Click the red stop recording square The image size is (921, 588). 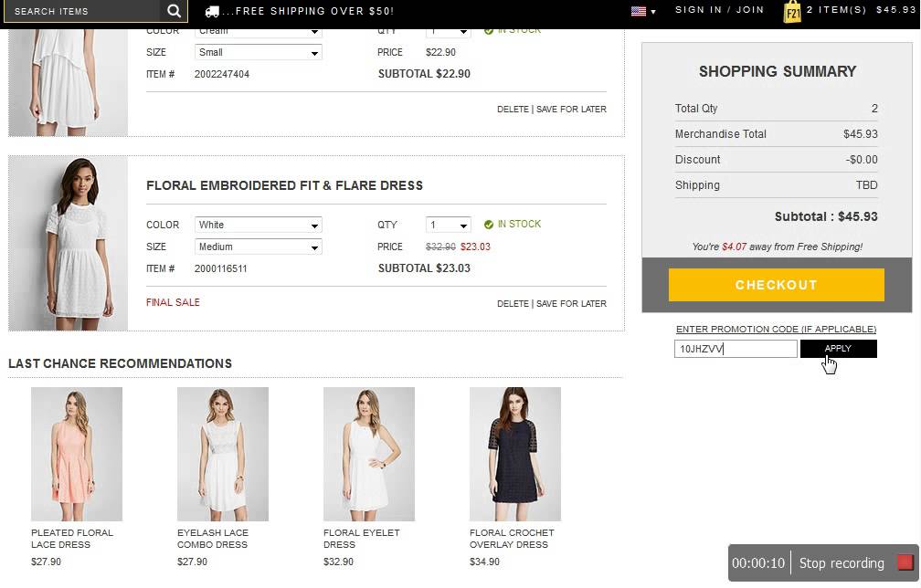(x=905, y=562)
